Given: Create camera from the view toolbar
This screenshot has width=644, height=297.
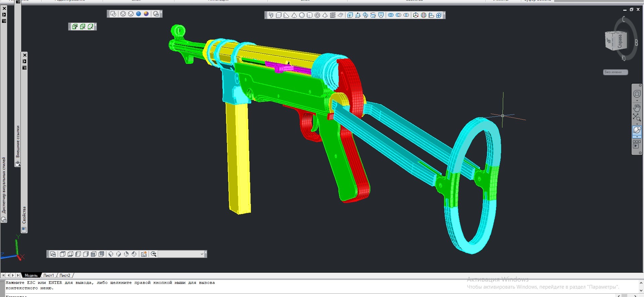Looking at the screenshot, I should tap(144, 254).
